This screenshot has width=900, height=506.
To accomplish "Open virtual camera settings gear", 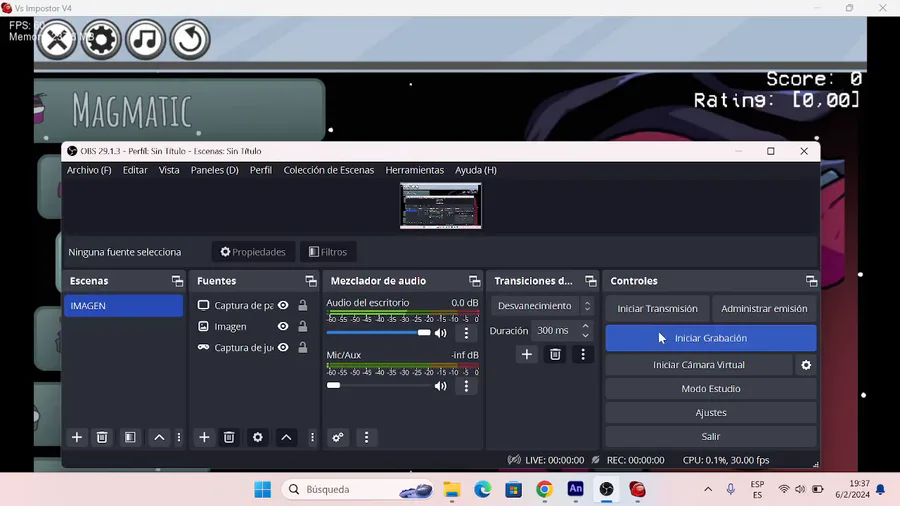I will (806, 365).
